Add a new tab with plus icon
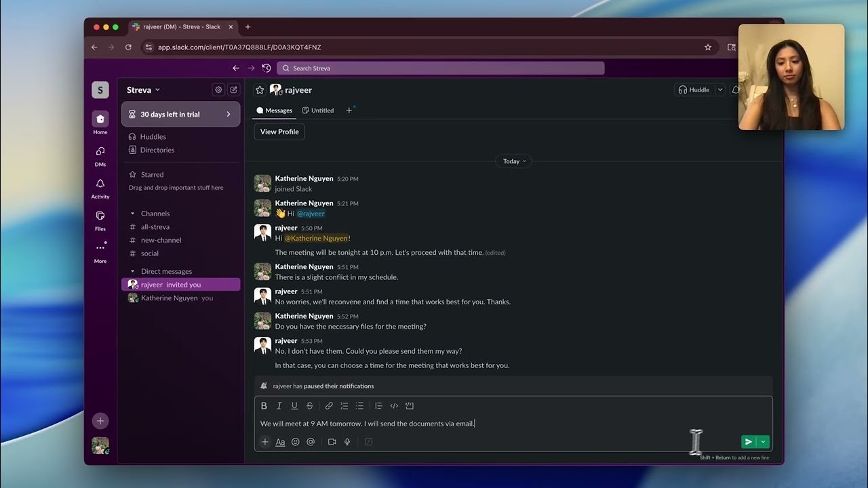The width and height of the screenshot is (868, 488). 349,110
